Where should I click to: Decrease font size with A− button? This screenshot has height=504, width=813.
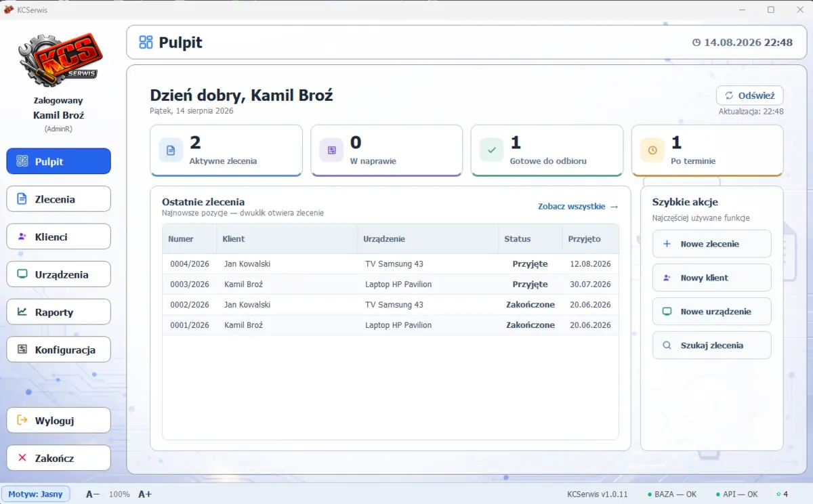(93, 494)
